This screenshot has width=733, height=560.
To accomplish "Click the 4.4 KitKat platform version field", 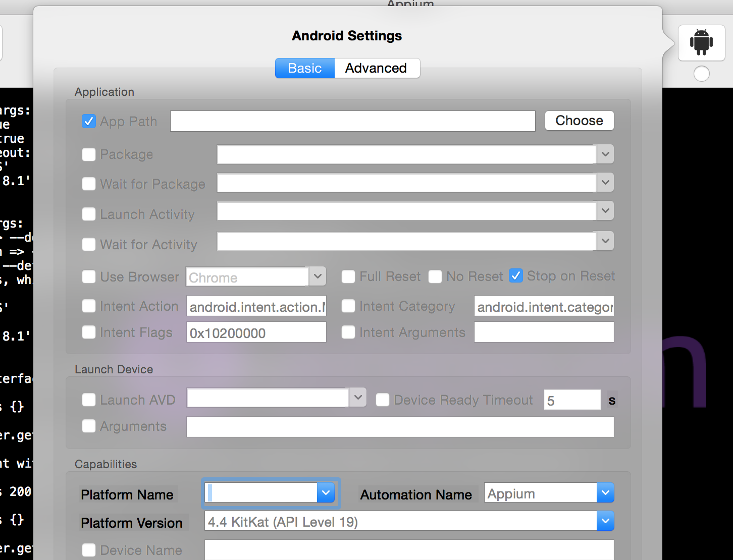I will (401, 521).
